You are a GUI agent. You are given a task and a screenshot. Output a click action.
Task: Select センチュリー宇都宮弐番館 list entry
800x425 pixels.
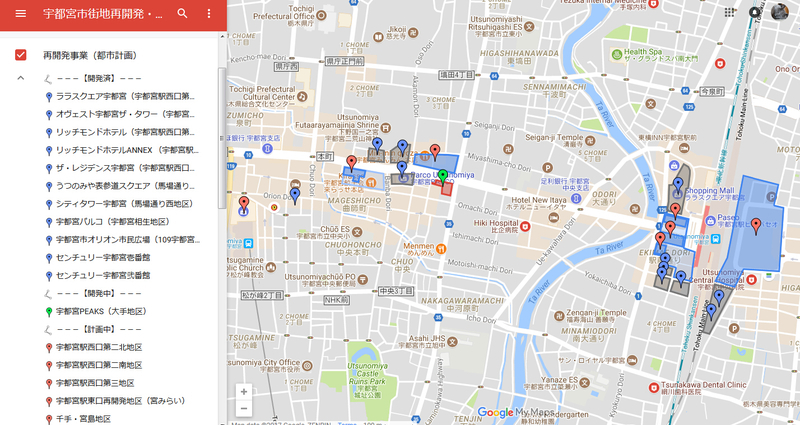[103, 276]
